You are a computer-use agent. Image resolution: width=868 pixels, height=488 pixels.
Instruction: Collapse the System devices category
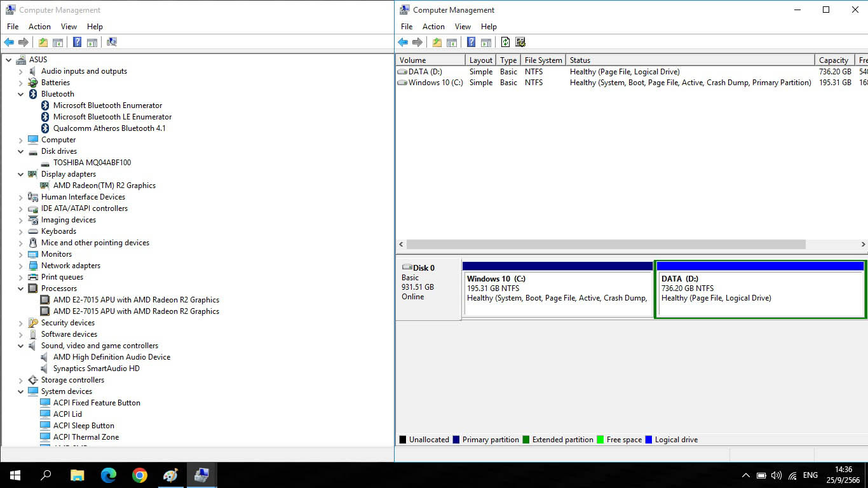[21, 391]
